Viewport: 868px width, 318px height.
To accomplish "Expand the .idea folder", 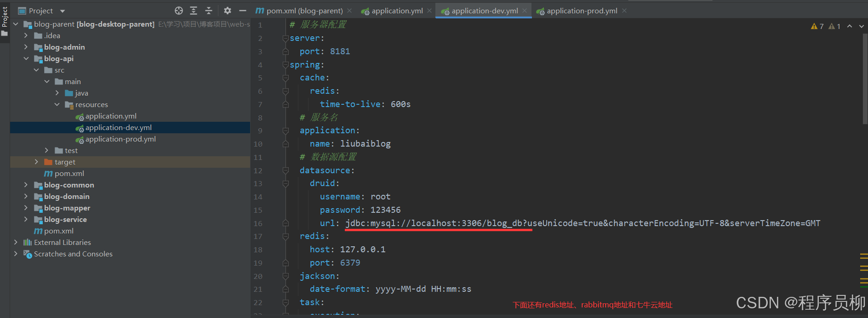I will (26, 35).
